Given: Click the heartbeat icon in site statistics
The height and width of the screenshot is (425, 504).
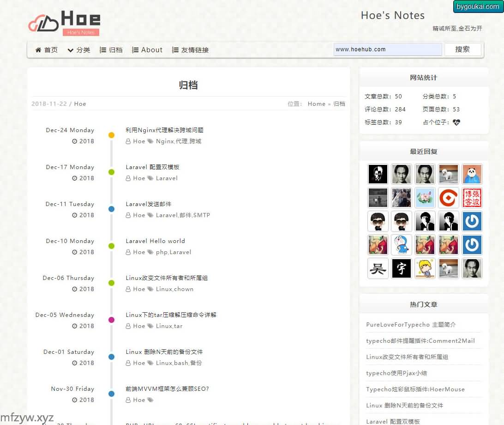Looking at the screenshot, I should click(x=456, y=122).
